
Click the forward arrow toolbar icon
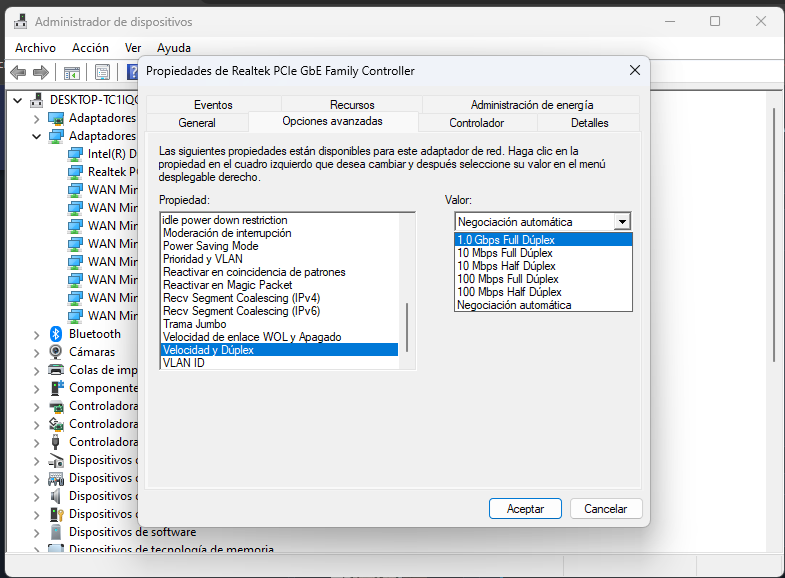(41, 72)
